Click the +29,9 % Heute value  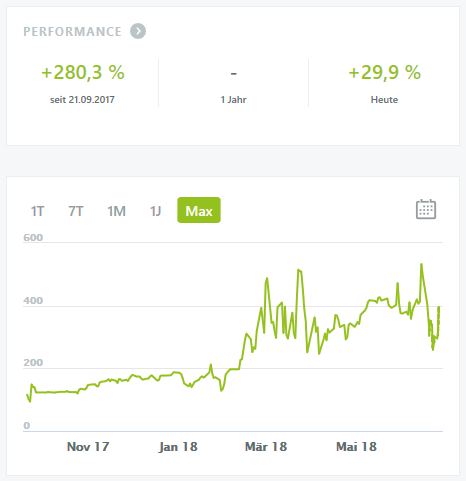tap(384, 72)
